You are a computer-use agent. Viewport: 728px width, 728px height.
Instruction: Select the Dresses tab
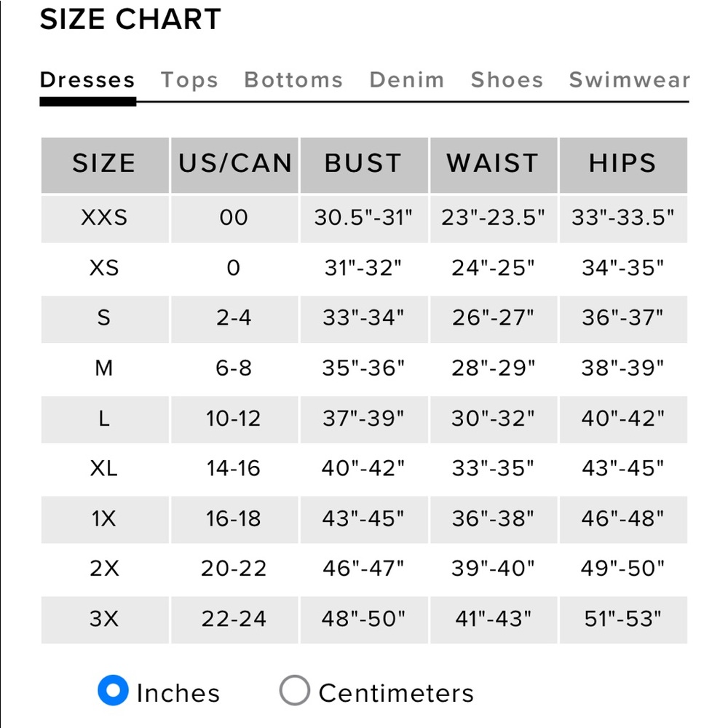(87, 80)
